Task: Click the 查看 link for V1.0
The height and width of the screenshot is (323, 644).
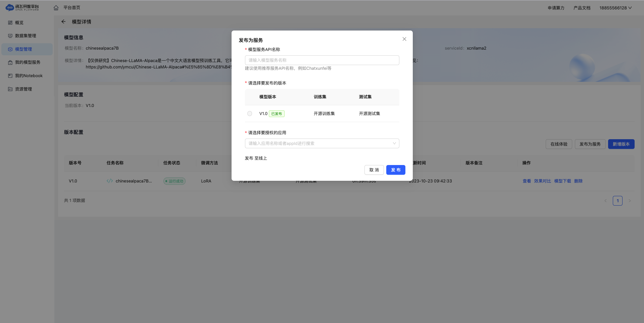Action: tap(527, 181)
